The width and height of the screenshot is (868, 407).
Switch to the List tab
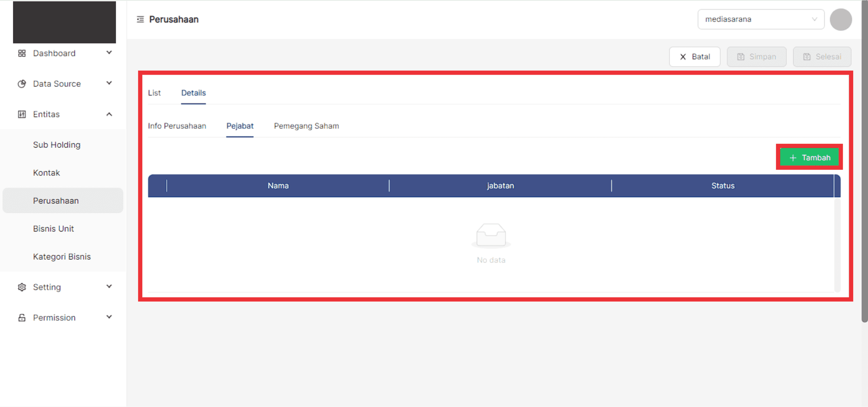pyautogui.click(x=154, y=93)
